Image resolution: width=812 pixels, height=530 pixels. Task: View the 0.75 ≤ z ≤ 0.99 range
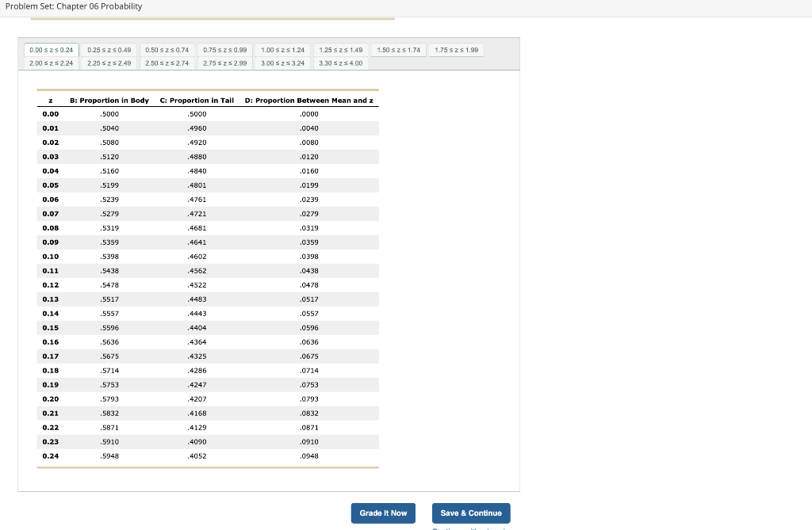pos(224,49)
